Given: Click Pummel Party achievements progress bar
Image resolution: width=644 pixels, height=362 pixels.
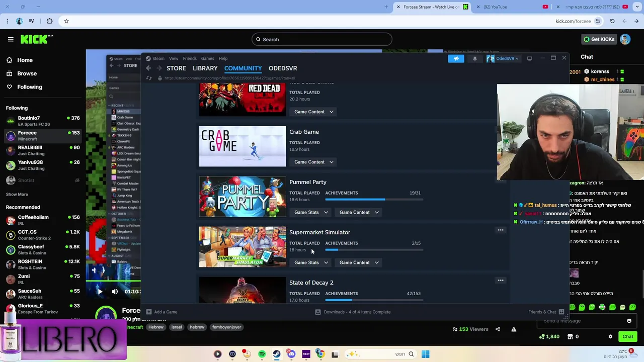Looking at the screenshot, I should [x=374, y=200].
